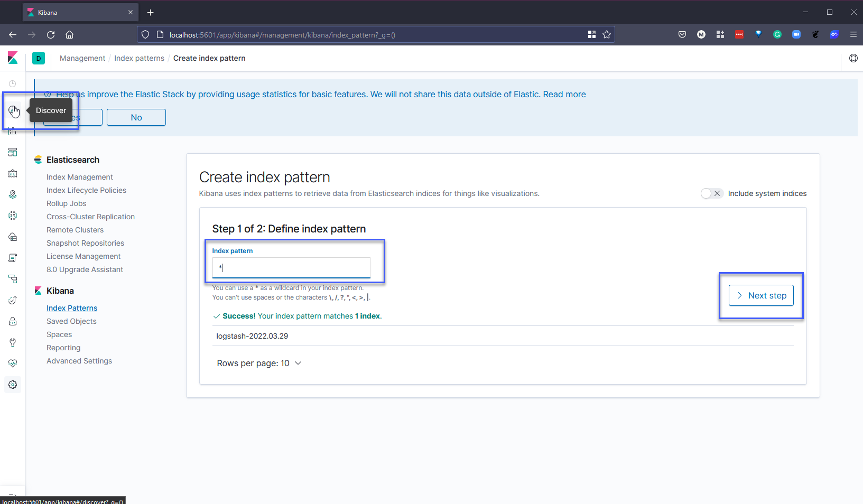
Task: Open the Maps app in sidebar
Action: 13,194
